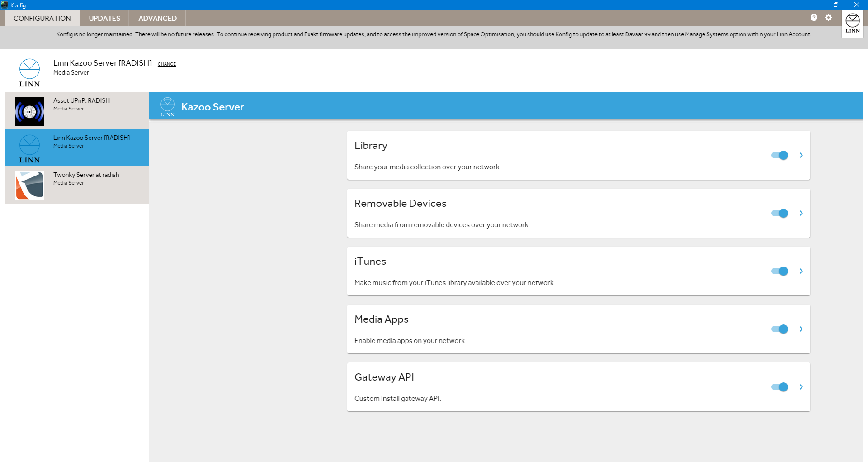
Task: Disable the iTunes switch
Action: click(779, 271)
